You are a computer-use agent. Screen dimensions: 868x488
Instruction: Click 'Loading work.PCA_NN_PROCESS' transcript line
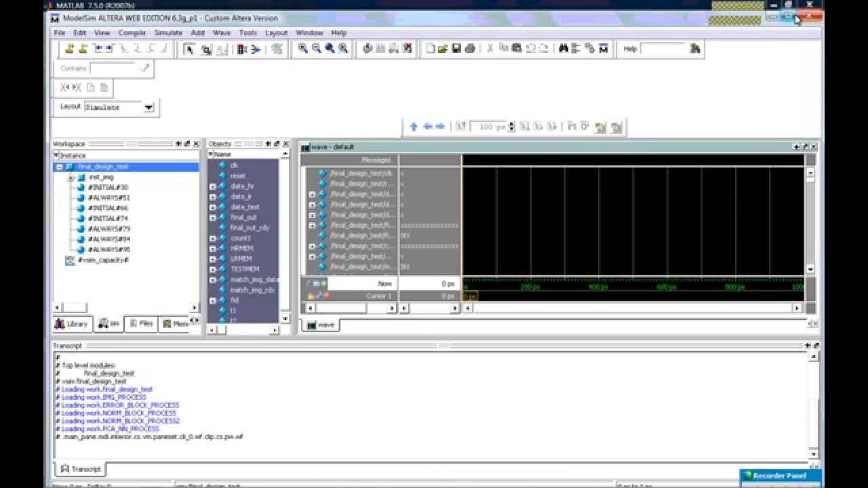(110, 429)
